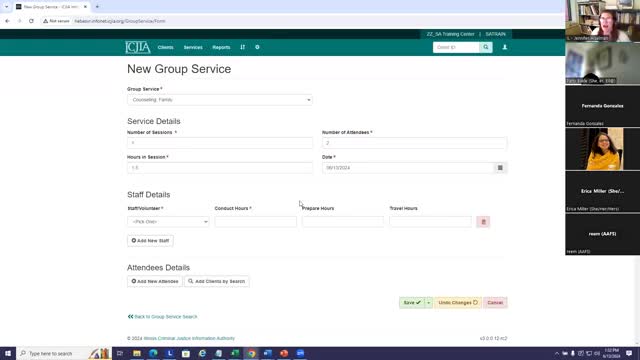
Task: Click the Number of Sessions field
Action: [x=220, y=143]
